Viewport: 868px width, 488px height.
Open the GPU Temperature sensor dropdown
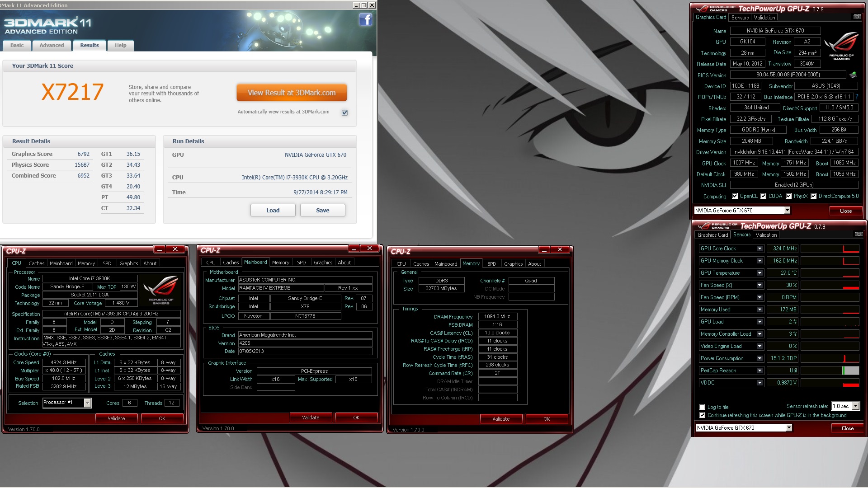coord(759,273)
